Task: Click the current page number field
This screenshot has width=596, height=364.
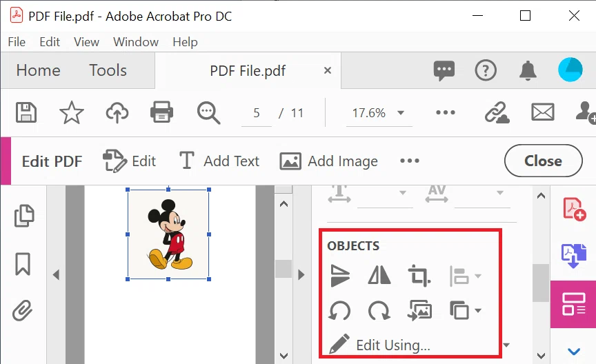Action: point(257,113)
